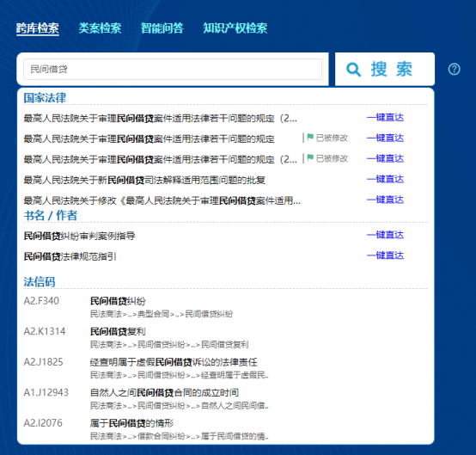Click the magnifying glass search icon
The width and height of the screenshot is (476, 455).
tap(353, 70)
